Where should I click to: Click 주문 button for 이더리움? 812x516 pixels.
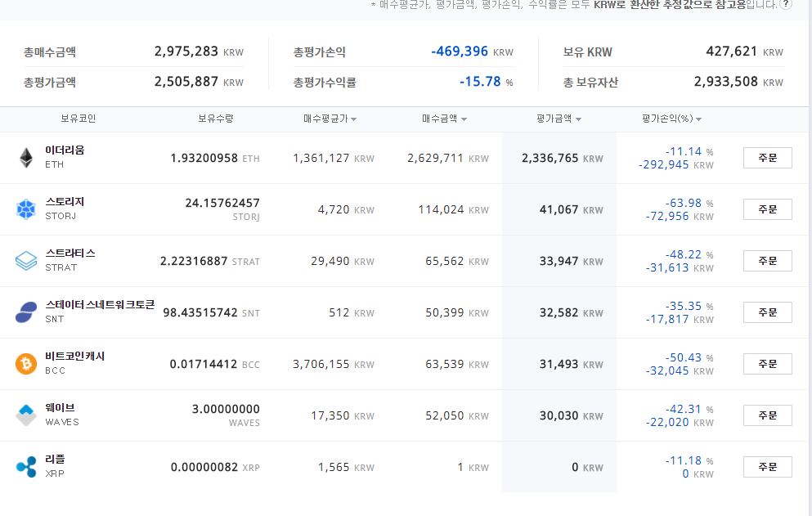tap(768, 158)
